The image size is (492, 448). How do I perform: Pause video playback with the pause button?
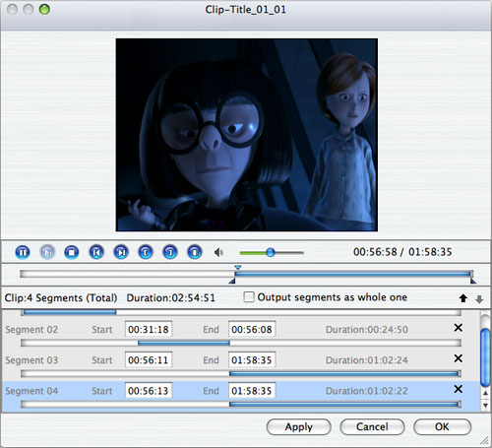pyautogui.click(x=23, y=252)
